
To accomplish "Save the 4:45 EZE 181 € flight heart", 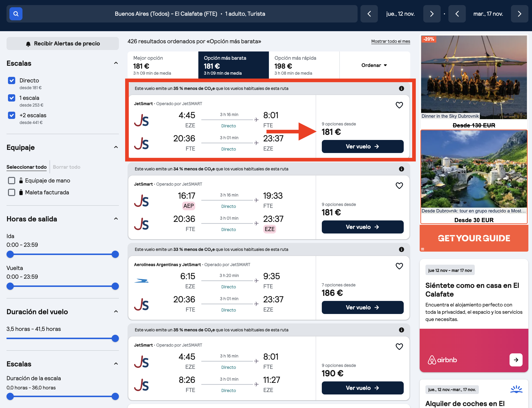I will [399, 105].
